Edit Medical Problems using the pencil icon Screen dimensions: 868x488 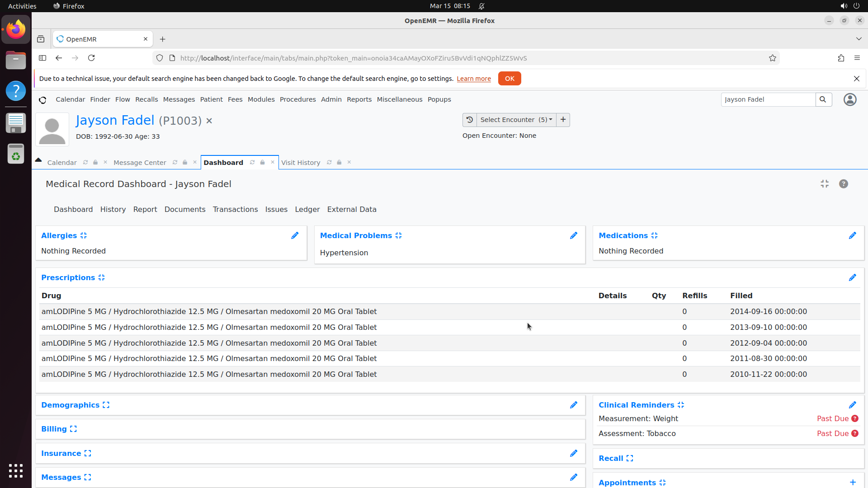tap(573, 235)
